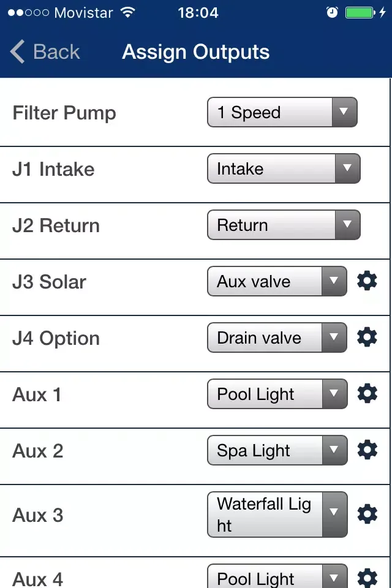The height and width of the screenshot is (588, 392).
Task: Open settings gear for J4 Option
Action: 367,337
